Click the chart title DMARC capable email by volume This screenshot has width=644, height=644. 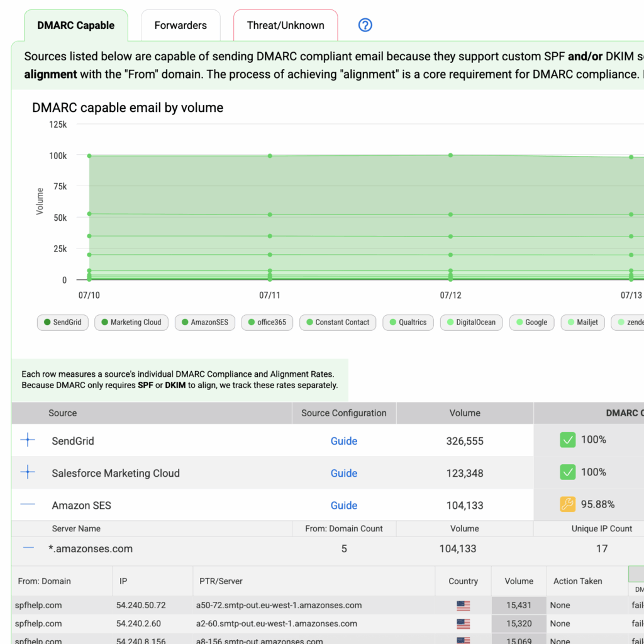point(128,108)
